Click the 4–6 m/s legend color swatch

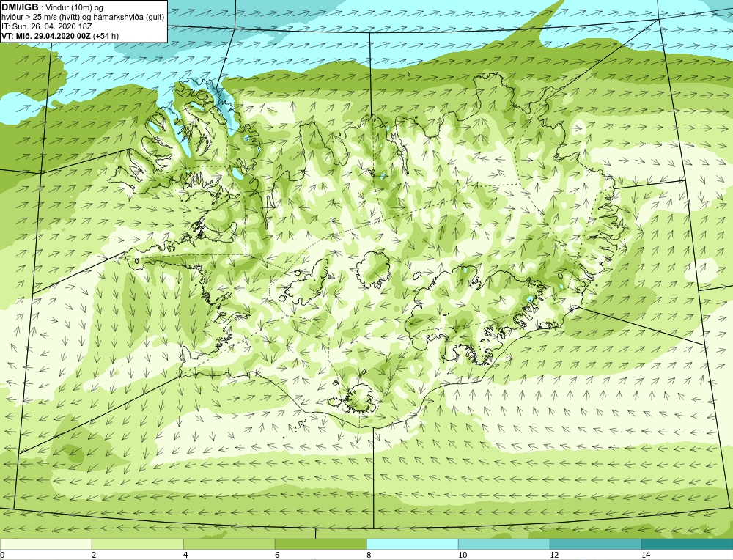229,544
